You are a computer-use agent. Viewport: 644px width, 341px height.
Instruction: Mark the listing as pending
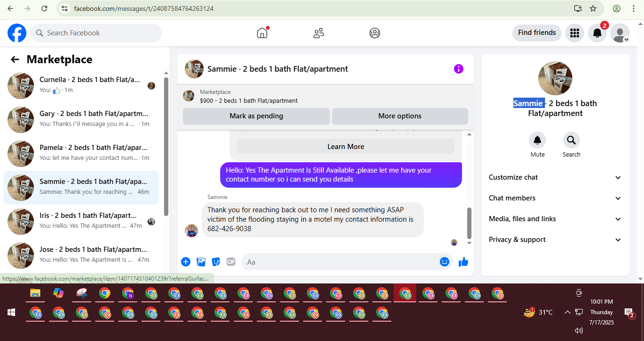tap(256, 116)
